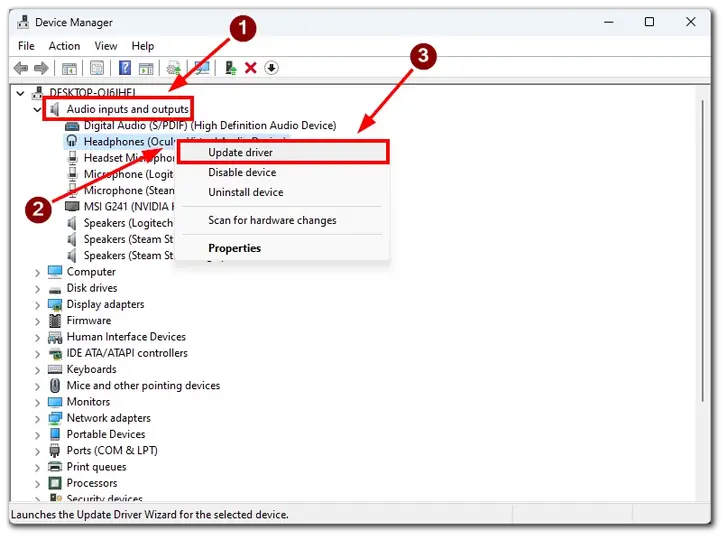
Task: Expand the Disk drives chevron
Action: (37, 289)
